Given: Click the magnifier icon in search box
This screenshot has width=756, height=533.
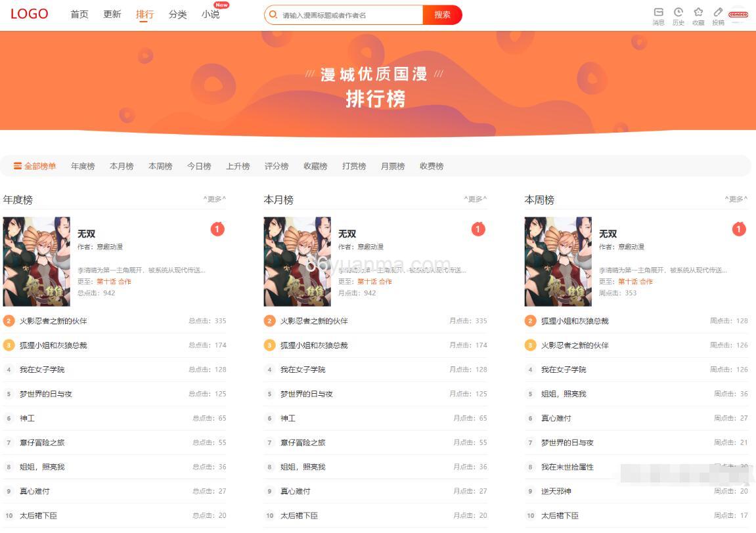Looking at the screenshot, I should pyautogui.click(x=273, y=14).
